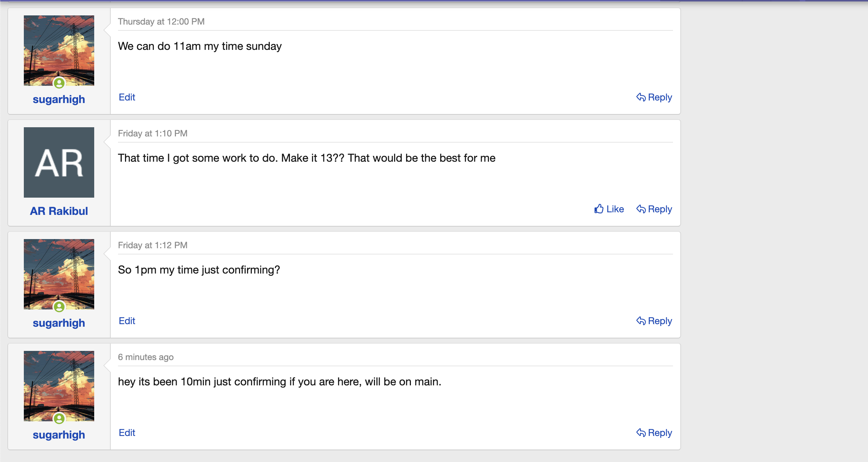Reply to the 1pm confirming message
The width and height of the screenshot is (868, 462).
click(x=654, y=321)
